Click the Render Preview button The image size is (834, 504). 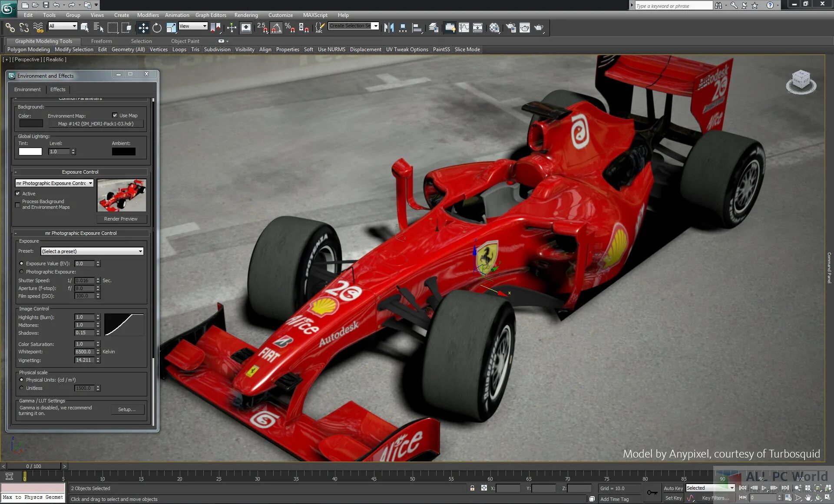121,219
